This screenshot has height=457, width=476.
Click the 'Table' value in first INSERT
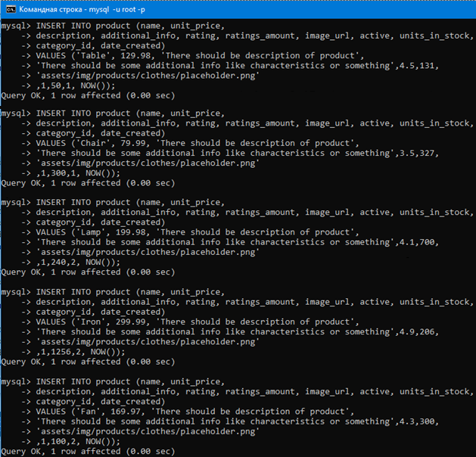(93, 55)
